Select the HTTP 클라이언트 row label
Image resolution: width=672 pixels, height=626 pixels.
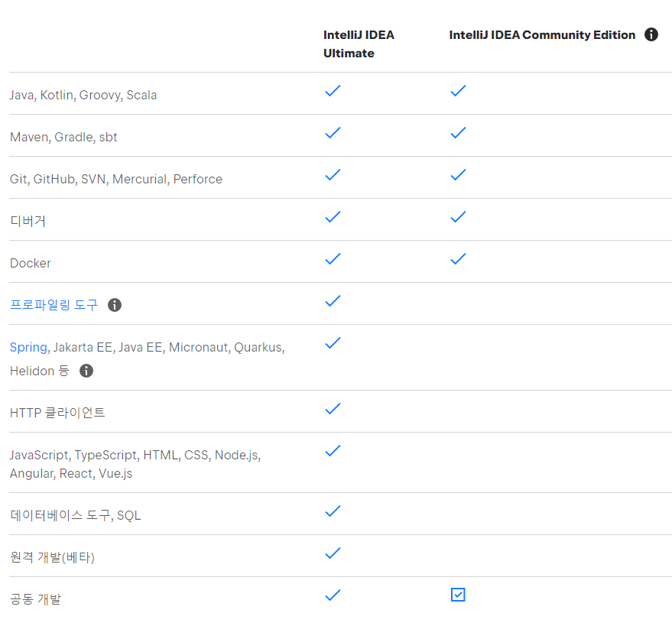(57, 413)
